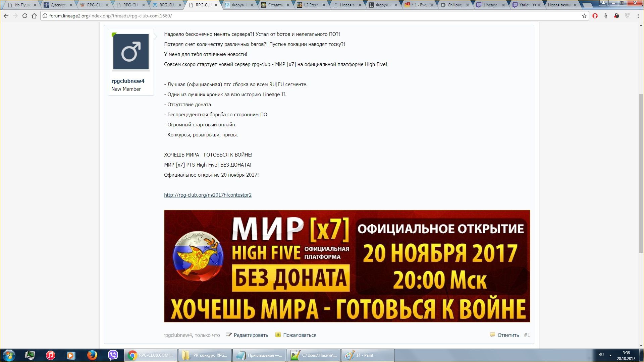Open iTunes from the taskbar
Screen dimensions: 644x362
[x=51, y=355]
